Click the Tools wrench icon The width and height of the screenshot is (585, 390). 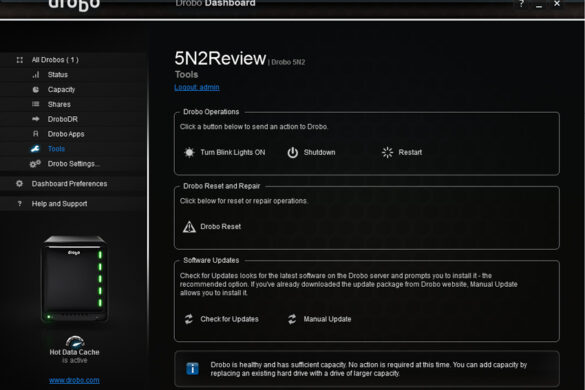pyautogui.click(x=35, y=149)
